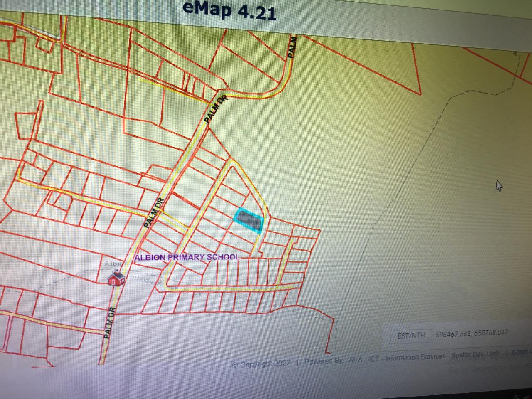This screenshot has height=399, width=532.
Task: Click the mouse arrow cursor on map
Action: 499,186
